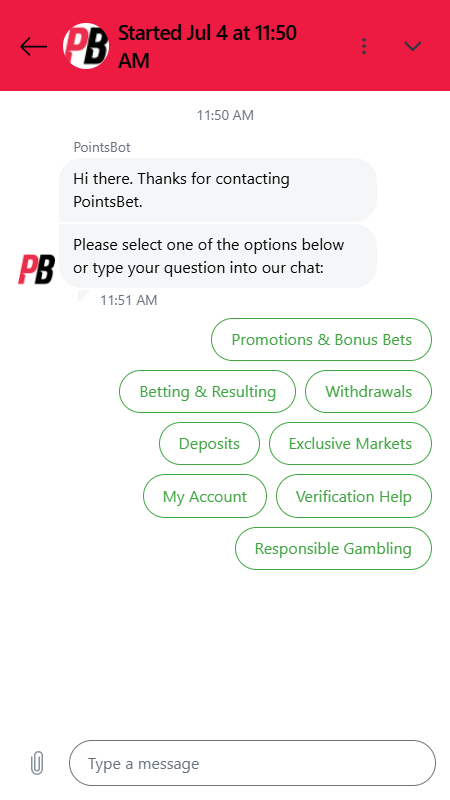This screenshot has width=450, height=800.
Task: Pick the Withdrawals quick reply
Action: pyautogui.click(x=368, y=391)
